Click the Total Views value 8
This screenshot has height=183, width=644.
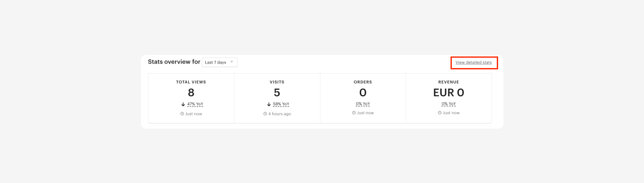click(x=191, y=93)
